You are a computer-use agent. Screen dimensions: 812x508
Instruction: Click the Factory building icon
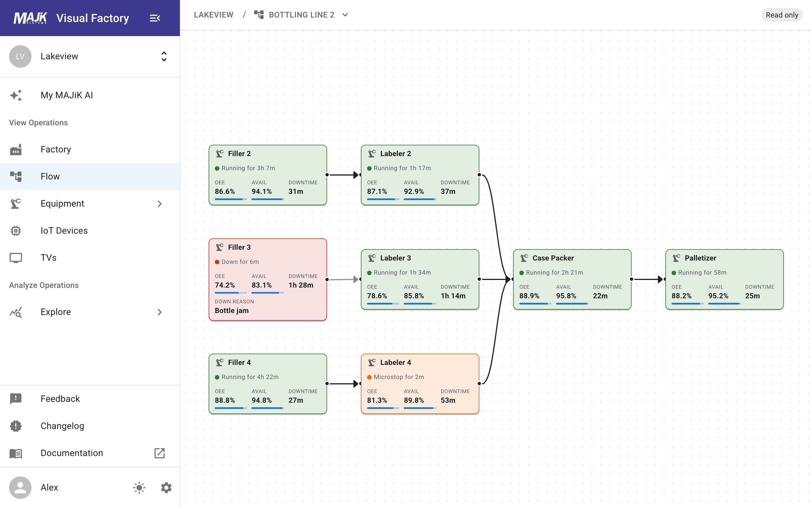coord(16,150)
